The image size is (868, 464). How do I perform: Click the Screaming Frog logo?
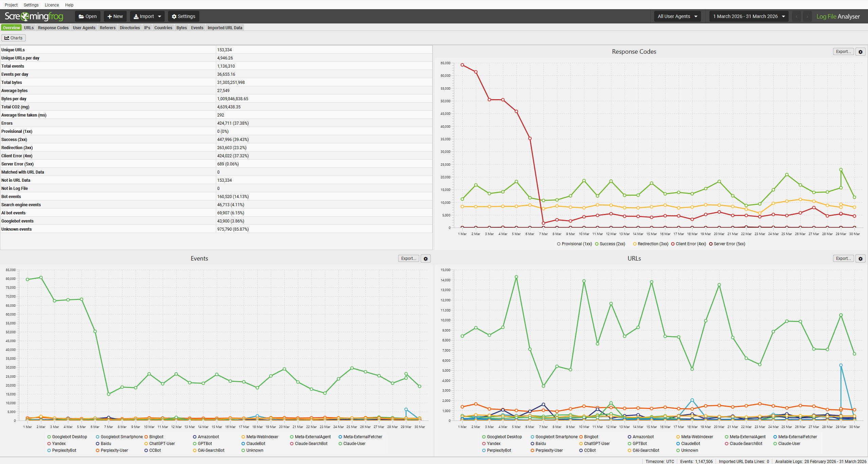tap(34, 16)
